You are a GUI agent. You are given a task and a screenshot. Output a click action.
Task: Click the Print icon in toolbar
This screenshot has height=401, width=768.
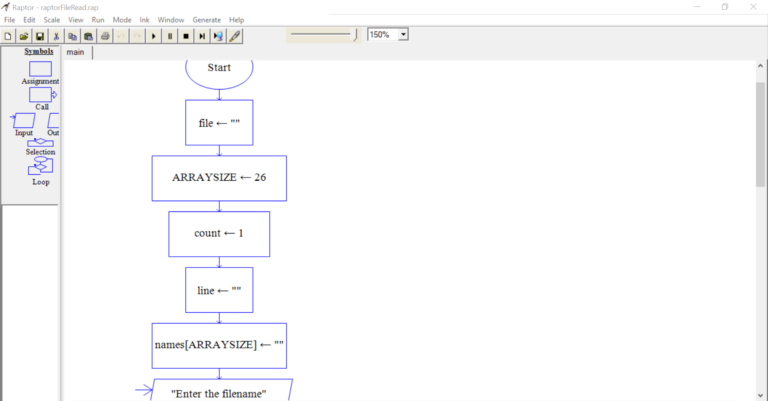click(x=104, y=36)
